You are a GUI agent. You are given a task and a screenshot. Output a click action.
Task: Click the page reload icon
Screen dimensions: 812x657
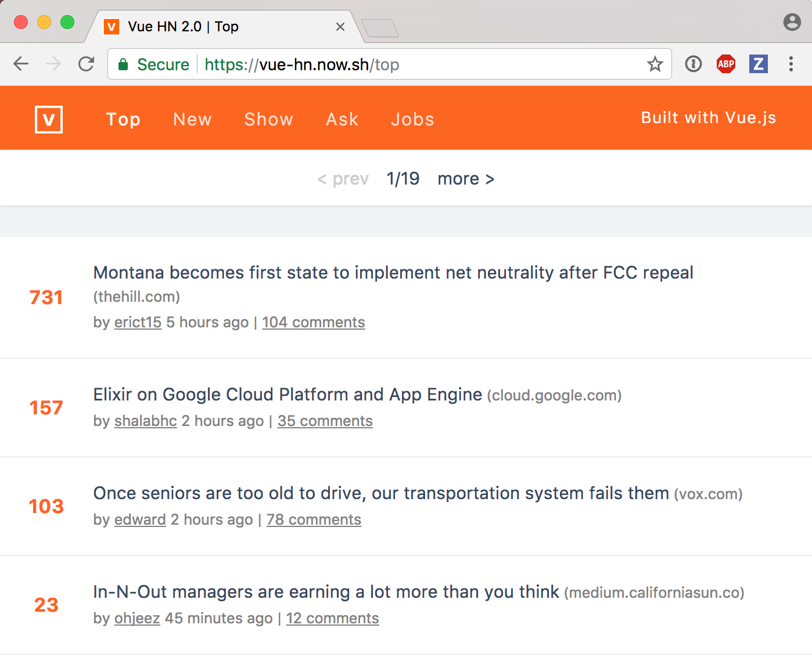pyautogui.click(x=86, y=64)
